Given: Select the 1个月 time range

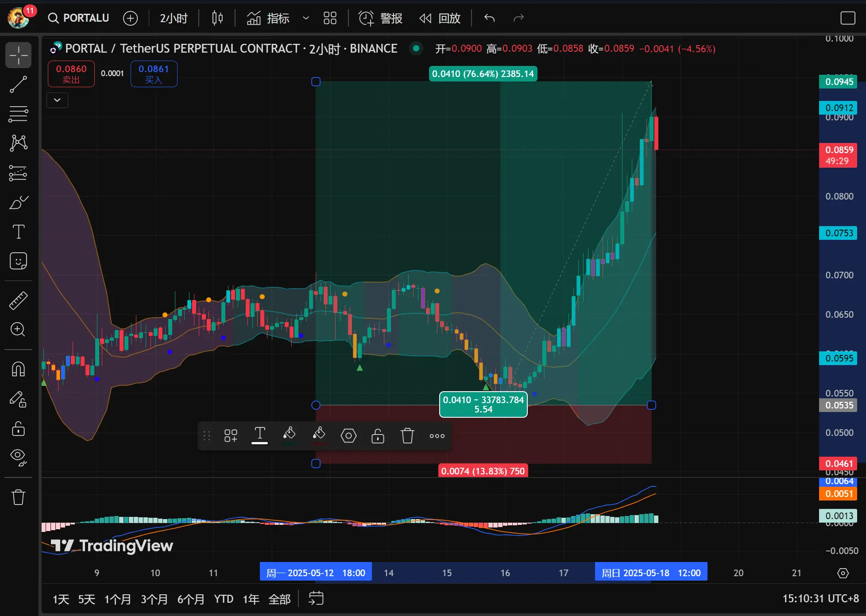Looking at the screenshot, I should 118,599.
